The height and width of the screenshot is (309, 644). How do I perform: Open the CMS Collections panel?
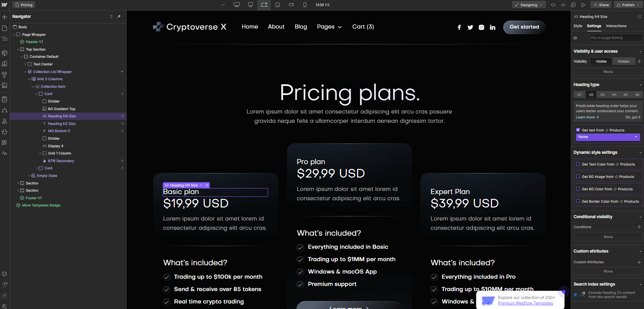pyautogui.click(x=5, y=98)
